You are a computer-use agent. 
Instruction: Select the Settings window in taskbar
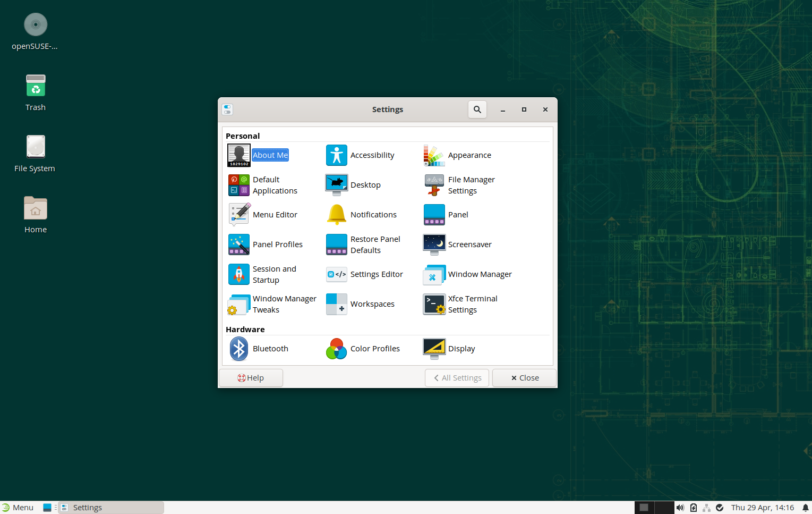point(110,508)
